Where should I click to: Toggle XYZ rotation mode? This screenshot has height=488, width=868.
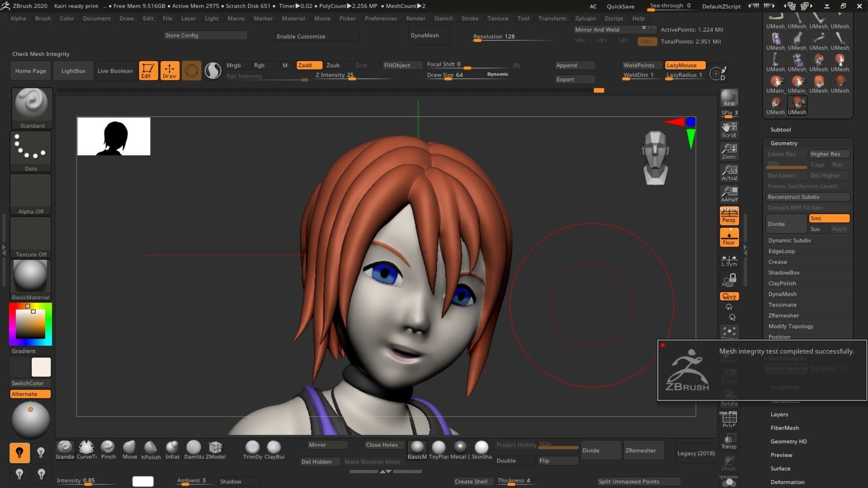729,297
